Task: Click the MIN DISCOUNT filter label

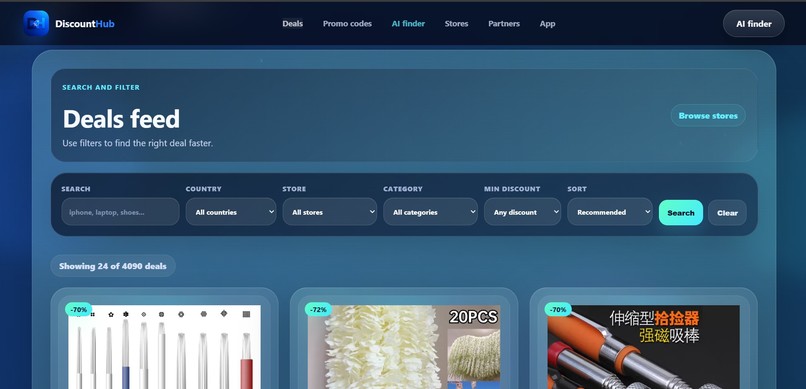Action: 512,189
